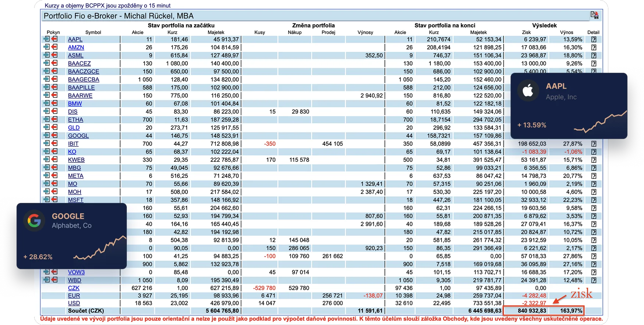Open the detail icon for MOH row
644x325 pixels.
click(594, 192)
